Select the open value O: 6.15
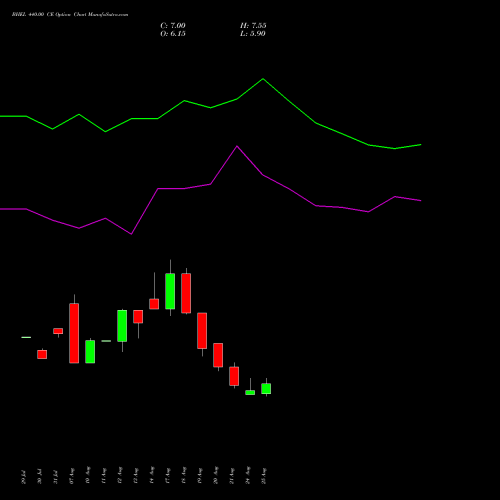The height and width of the screenshot is (500, 500). [173, 34]
